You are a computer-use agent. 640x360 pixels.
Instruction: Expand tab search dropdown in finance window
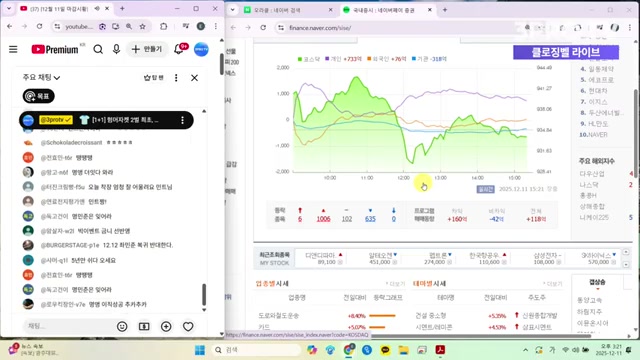[233, 10]
